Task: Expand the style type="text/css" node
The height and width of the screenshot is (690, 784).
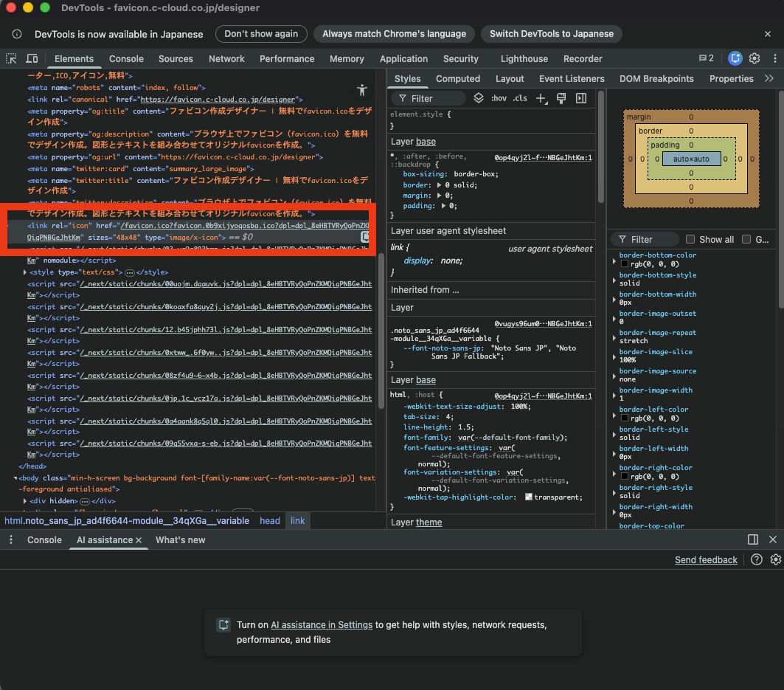Action: [x=26, y=272]
